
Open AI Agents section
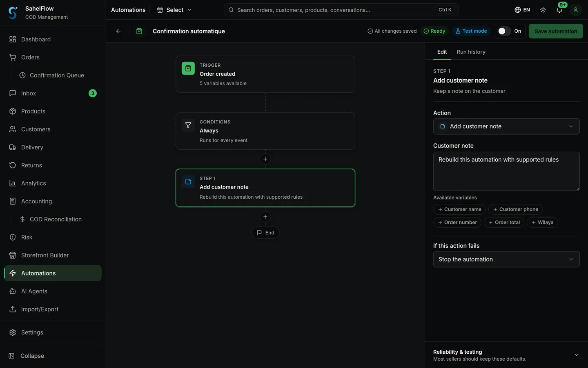click(x=53, y=291)
